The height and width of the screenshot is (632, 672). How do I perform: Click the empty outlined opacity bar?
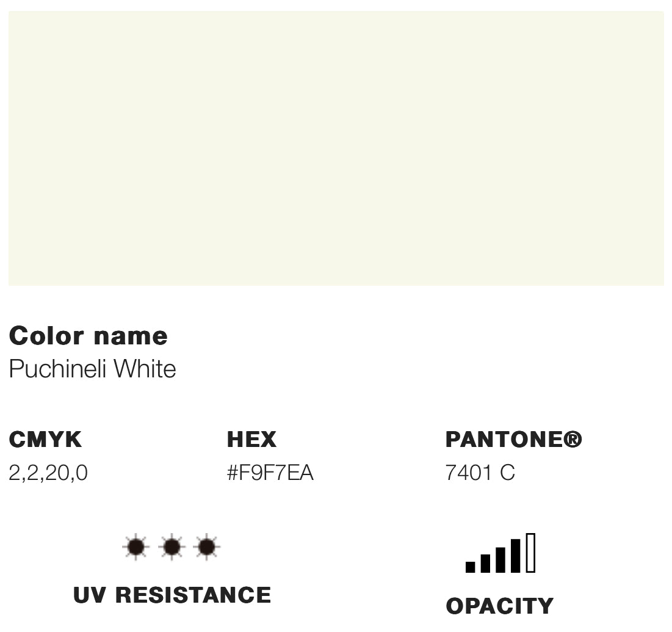point(530,553)
